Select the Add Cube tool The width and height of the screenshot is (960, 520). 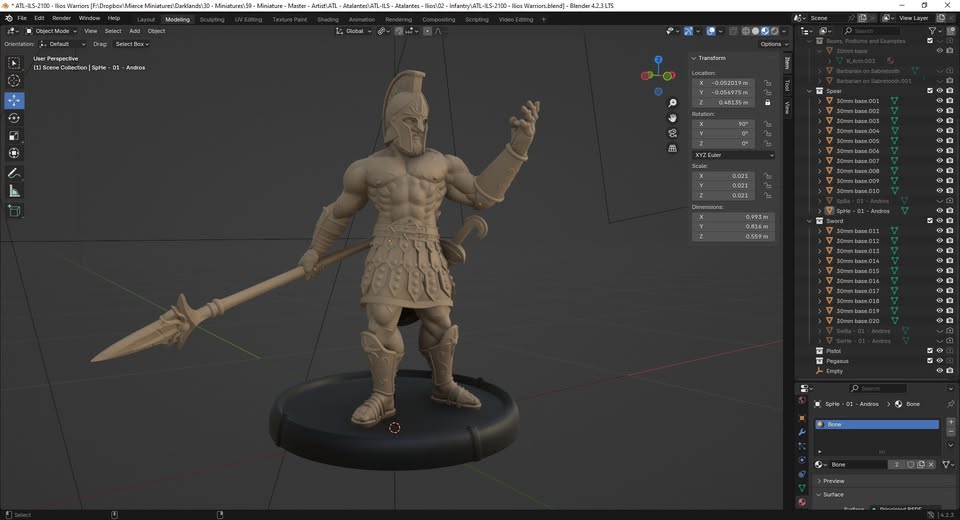(14, 210)
